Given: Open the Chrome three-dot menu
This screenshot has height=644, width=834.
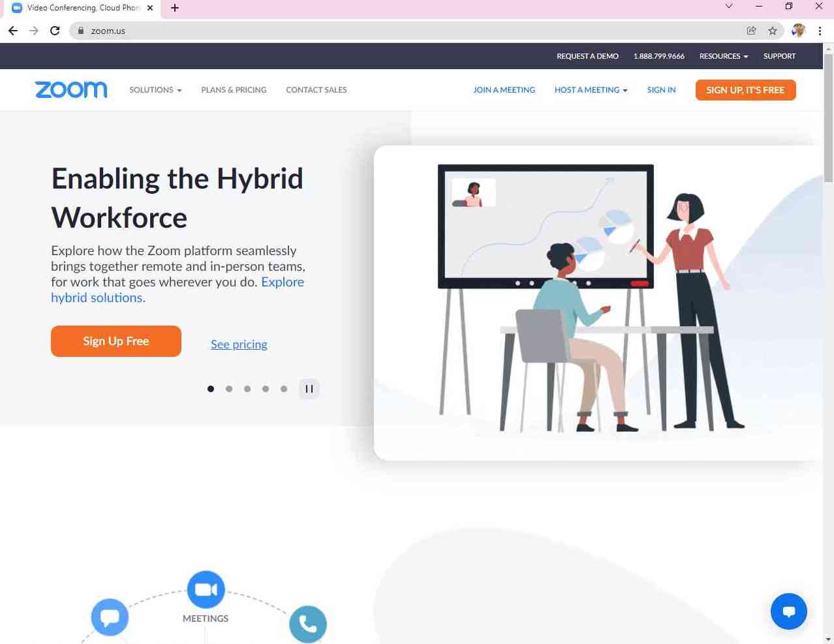Looking at the screenshot, I should point(820,31).
